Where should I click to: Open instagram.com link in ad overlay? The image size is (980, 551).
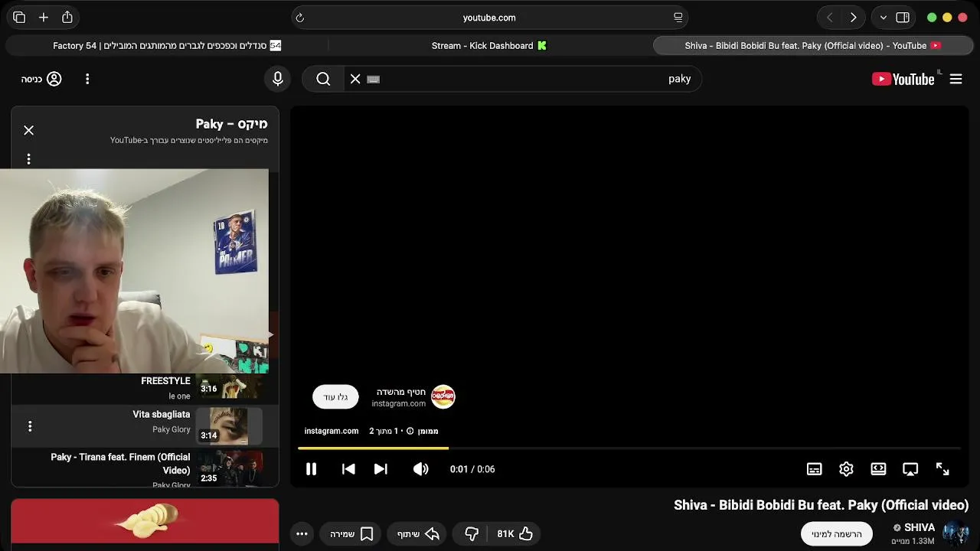[332, 431]
